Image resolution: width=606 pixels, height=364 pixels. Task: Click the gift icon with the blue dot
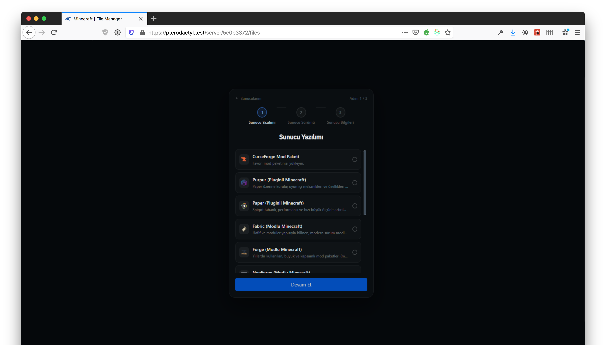coord(566,32)
